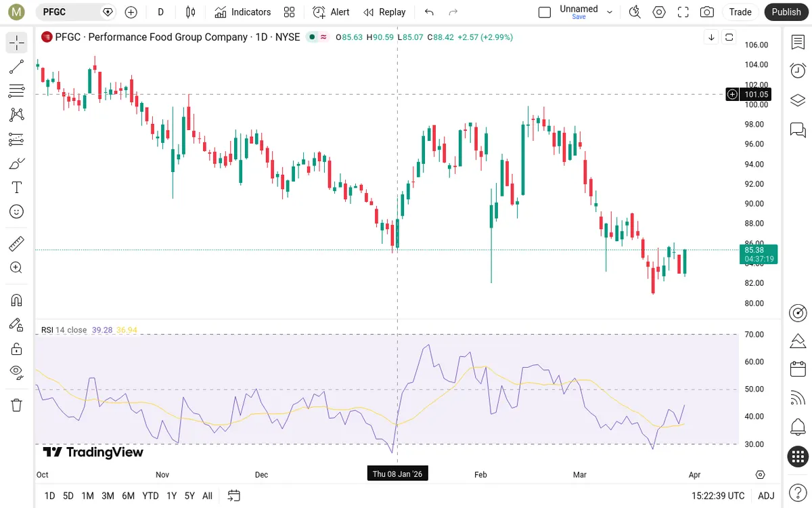Open chart settings hexagon icon
Image resolution: width=812 pixels, height=508 pixels.
click(x=659, y=12)
